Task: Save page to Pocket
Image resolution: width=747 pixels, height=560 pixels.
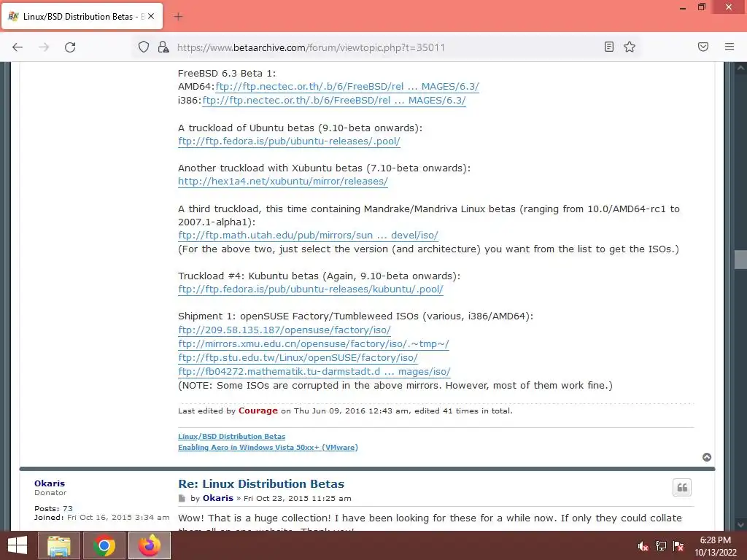Action: (x=703, y=47)
